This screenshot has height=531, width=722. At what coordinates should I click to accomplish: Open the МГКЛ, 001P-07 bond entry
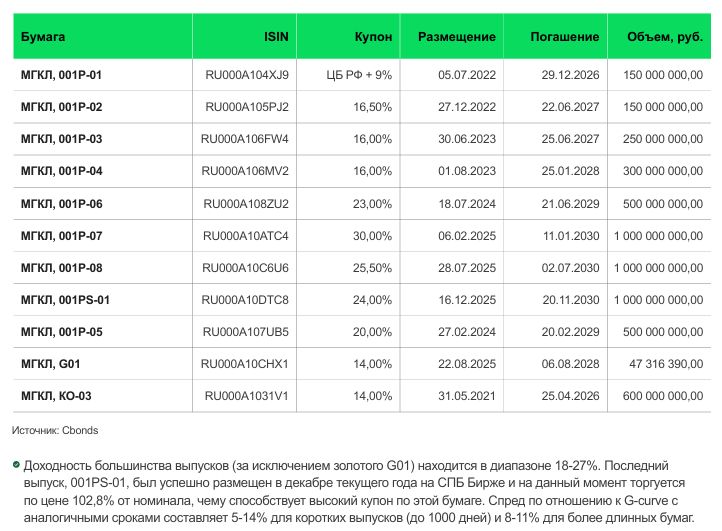[61, 236]
